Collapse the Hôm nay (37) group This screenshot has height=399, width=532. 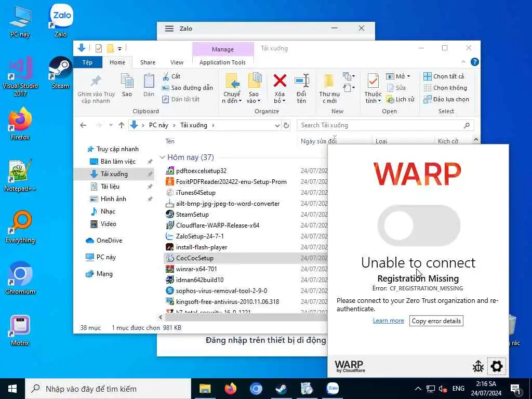click(x=162, y=157)
